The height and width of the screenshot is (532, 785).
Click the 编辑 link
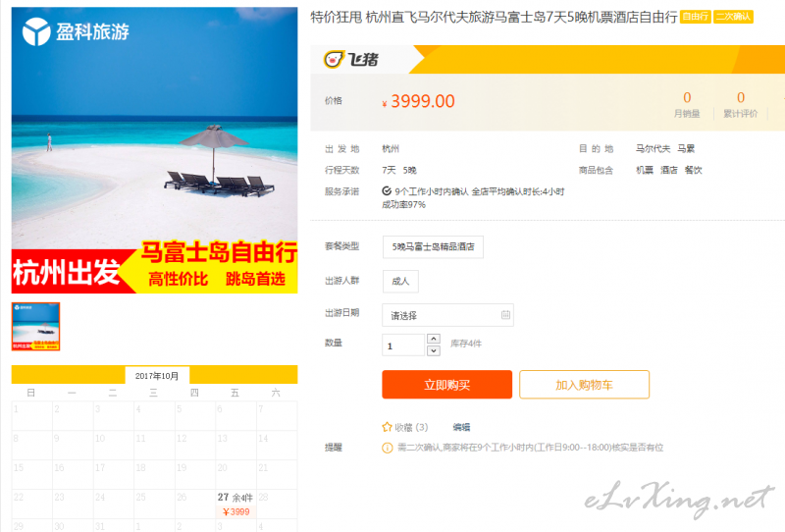click(x=461, y=427)
